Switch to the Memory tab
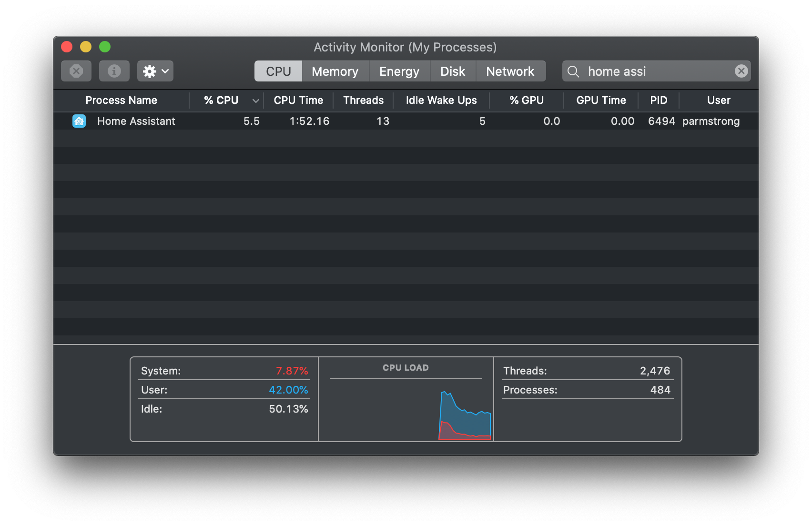Viewport: 812px width, 526px height. click(x=335, y=71)
